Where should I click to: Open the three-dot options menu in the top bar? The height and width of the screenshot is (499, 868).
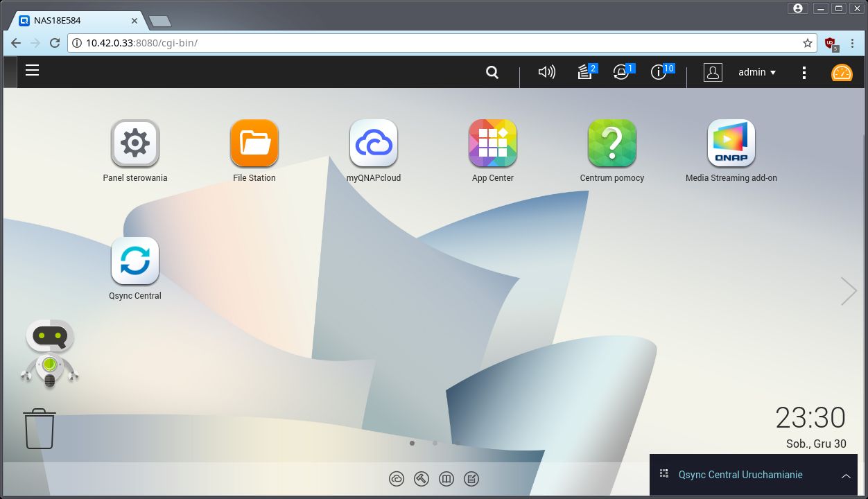click(804, 72)
